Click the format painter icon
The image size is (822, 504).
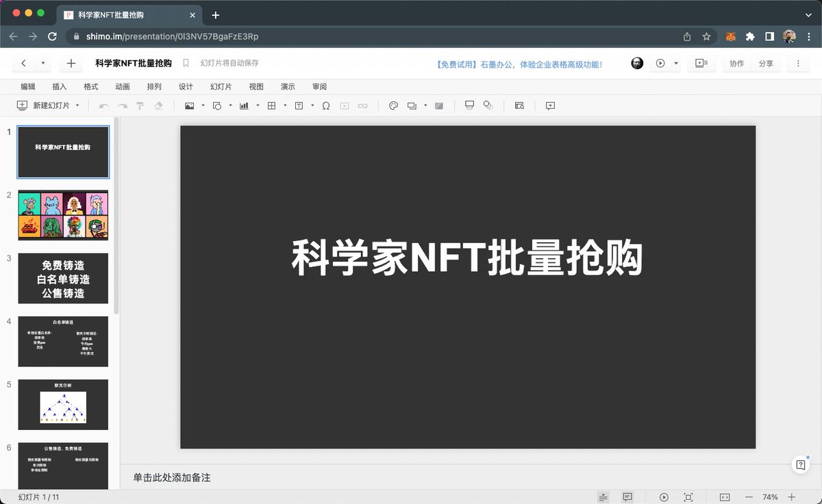click(x=140, y=105)
